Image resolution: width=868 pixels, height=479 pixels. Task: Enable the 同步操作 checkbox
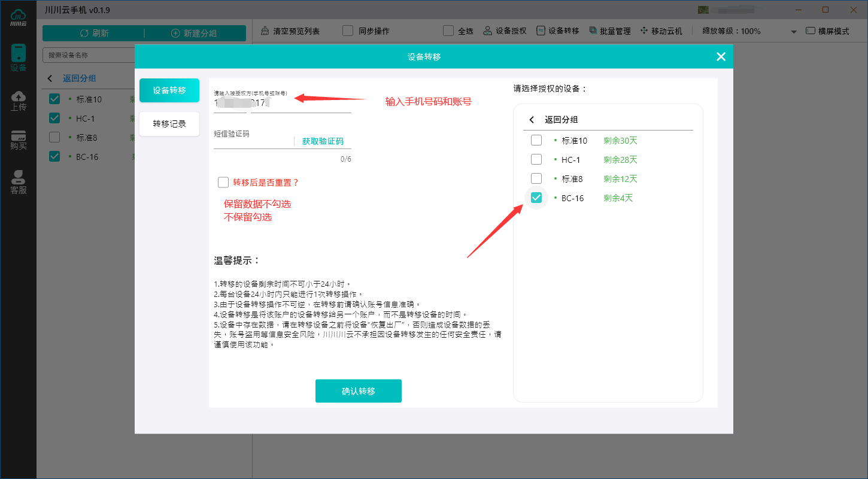click(x=348, y=31)
